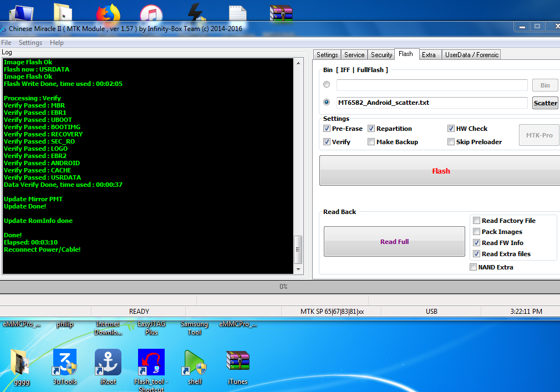560x392 pixels.
Task: Click the log scrollbar up arrow
Action: (x=298, y=63)
